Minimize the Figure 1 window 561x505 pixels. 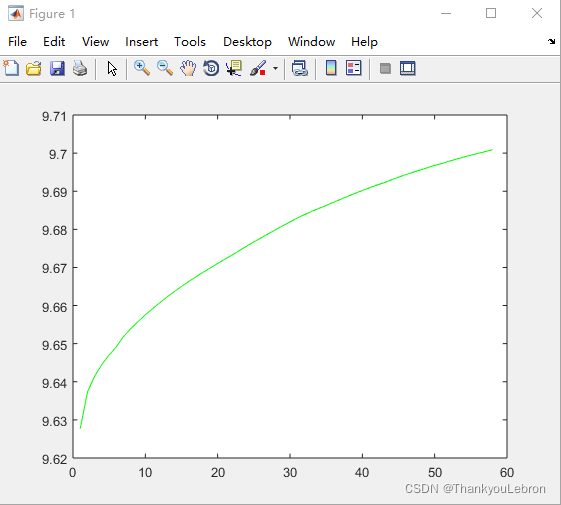click(446, 14)
